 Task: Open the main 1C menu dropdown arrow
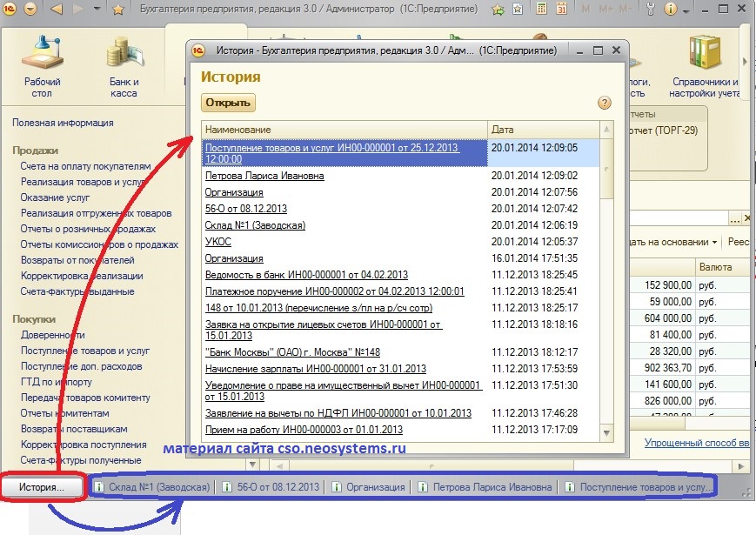[x=31, y=9]
